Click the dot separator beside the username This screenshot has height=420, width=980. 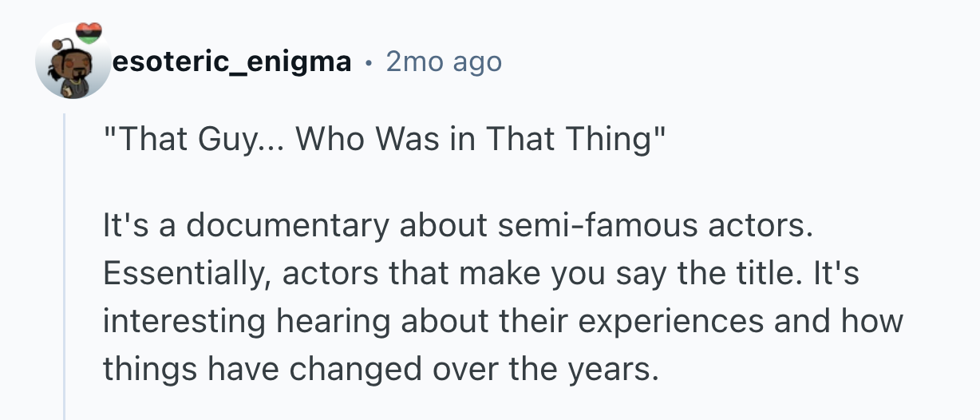pyautogui.click(x=368, y=61)
